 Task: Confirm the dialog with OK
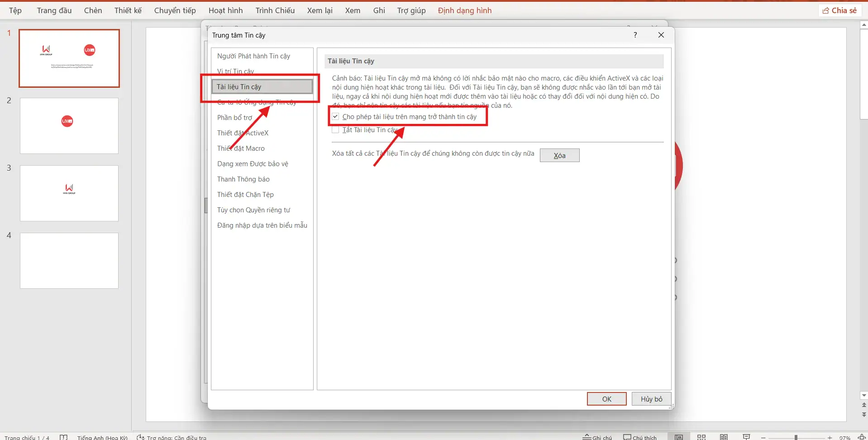click(606, 399)
